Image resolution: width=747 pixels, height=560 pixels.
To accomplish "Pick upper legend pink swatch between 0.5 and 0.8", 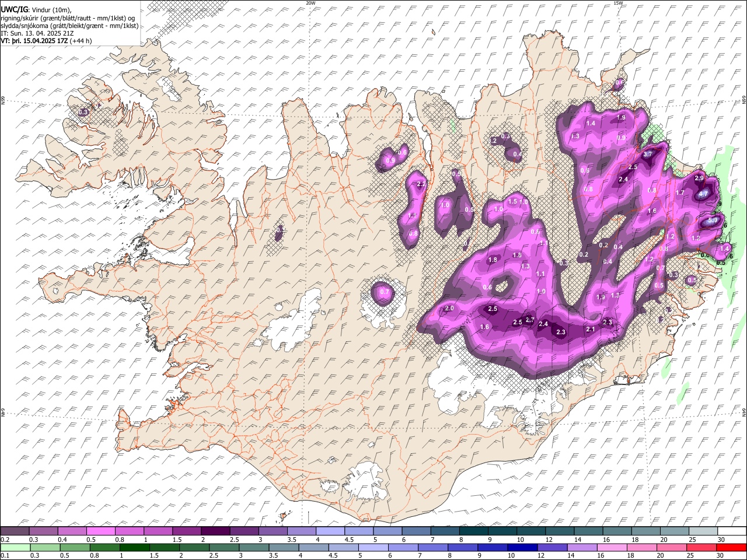I will pos(100,531).
